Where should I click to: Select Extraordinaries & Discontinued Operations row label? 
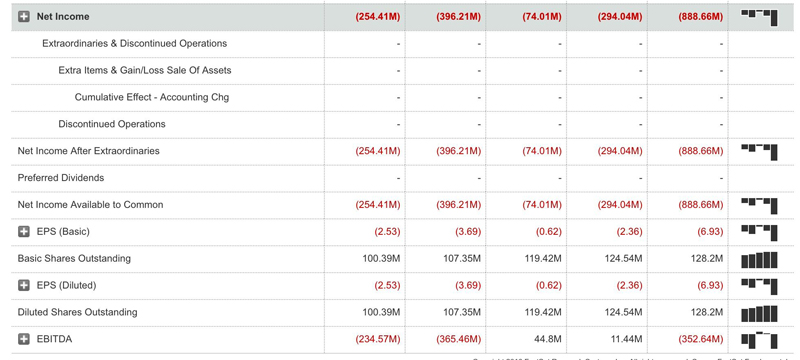[x=135, y=43]
